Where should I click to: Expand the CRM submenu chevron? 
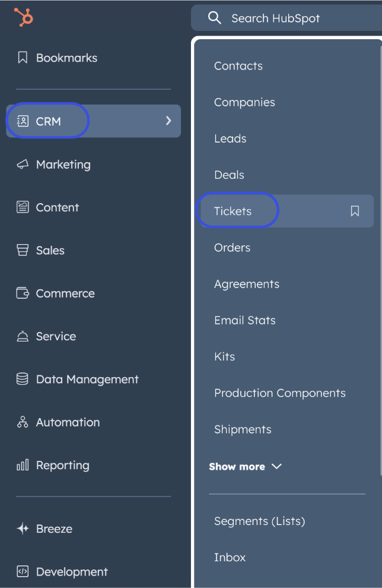(168, 121)
